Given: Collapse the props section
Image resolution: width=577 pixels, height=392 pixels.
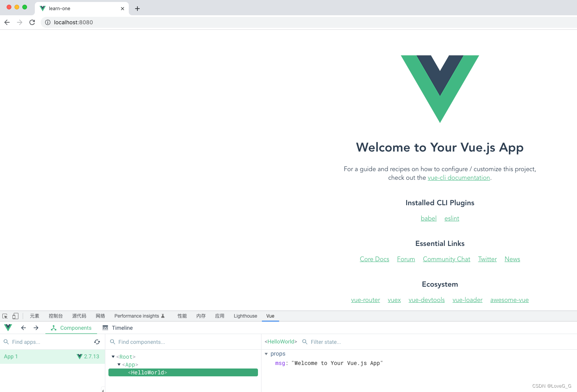Looking at the screenshot, I should 266,354.
